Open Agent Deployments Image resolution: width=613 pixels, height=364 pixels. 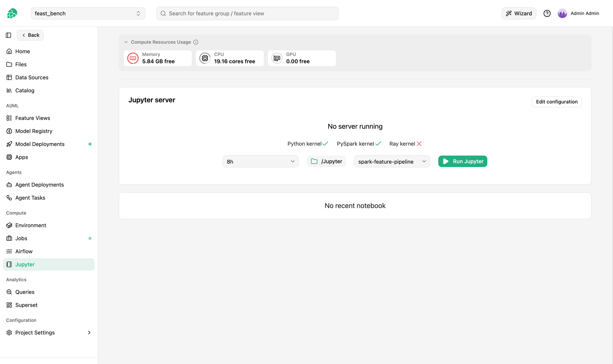coord(48,185)
